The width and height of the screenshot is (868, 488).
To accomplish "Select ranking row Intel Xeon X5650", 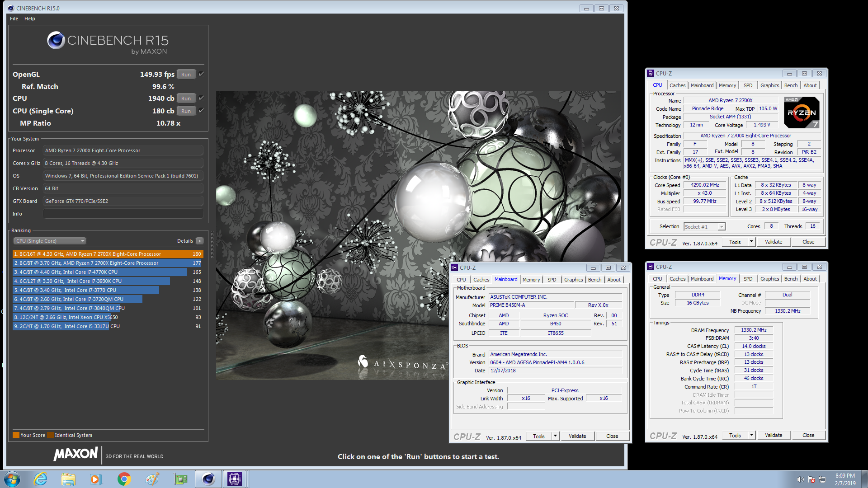I will (x=108, y=317).
